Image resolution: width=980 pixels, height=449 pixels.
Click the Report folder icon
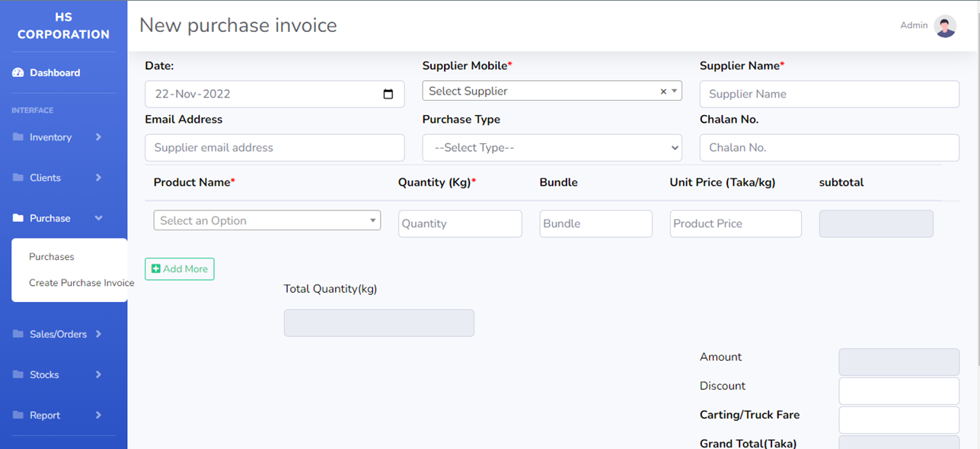coord(18,415)
